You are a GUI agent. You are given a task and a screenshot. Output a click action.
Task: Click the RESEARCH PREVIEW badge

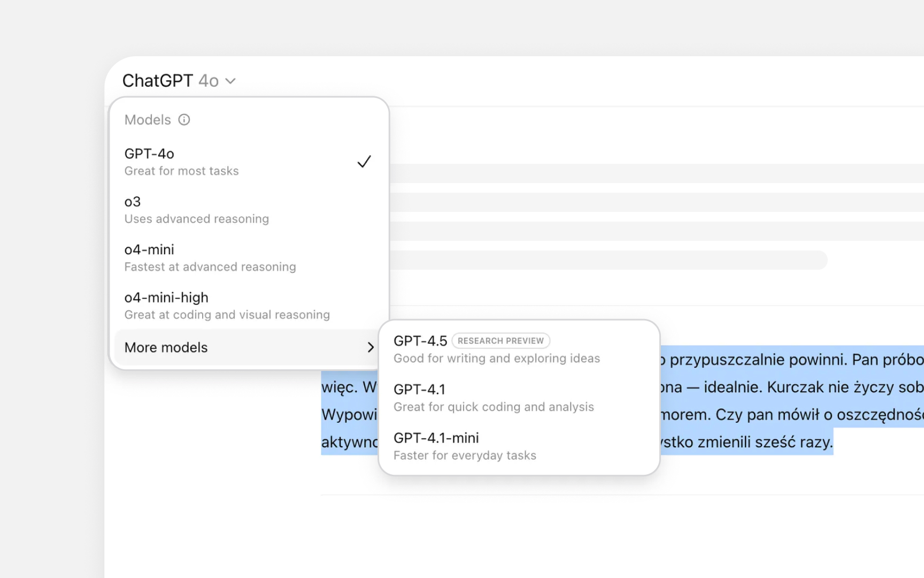[500, 341]
